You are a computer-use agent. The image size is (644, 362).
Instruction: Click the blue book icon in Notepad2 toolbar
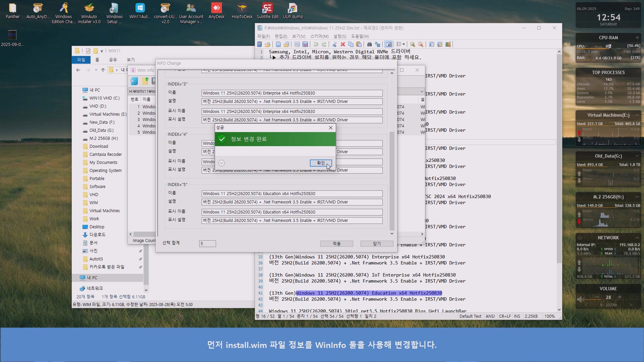tap(259, 44)
